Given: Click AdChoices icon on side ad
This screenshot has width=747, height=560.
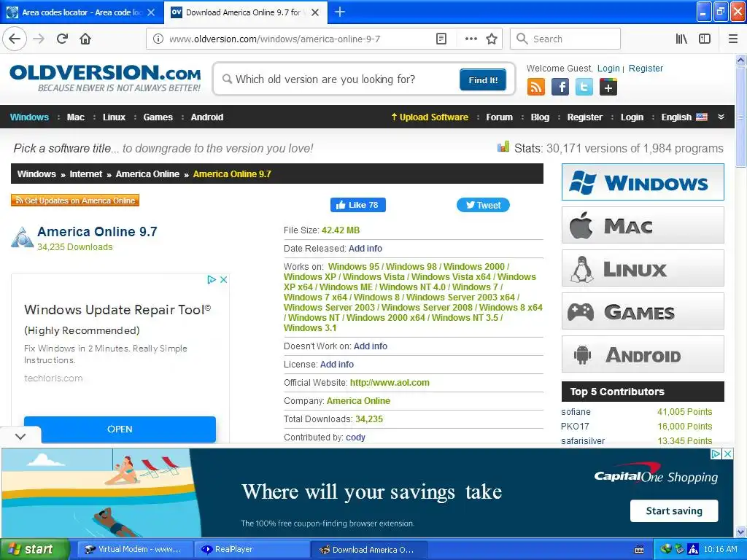Looking at the screenshot, I should tap(212, 279).
